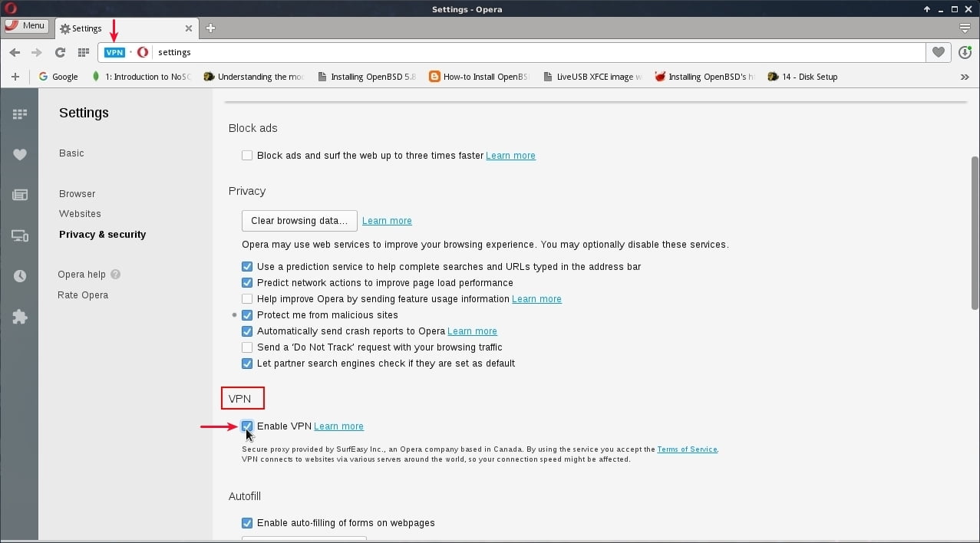Enable Block ads checkbox
980x543 pixels.
247,156
